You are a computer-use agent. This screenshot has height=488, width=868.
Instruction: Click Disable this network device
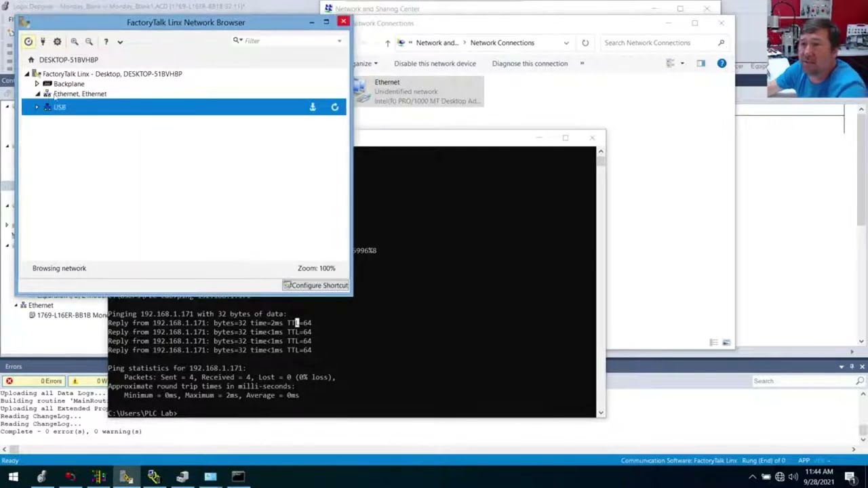435,64
